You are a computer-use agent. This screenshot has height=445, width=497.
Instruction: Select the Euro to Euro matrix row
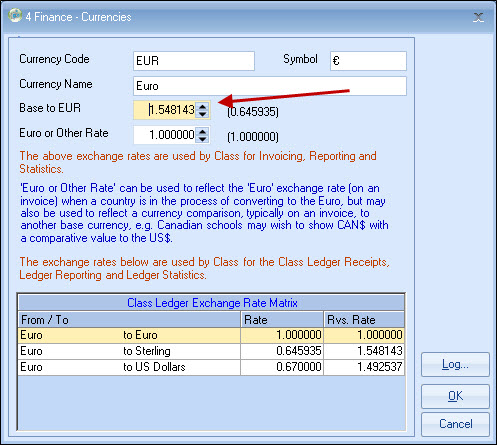pos(211,335)
